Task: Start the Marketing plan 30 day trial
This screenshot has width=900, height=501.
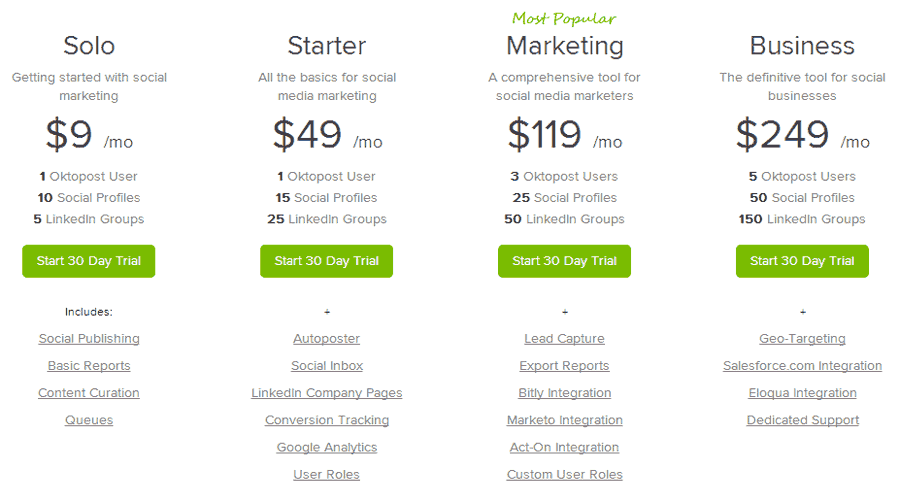Action: 565,261
